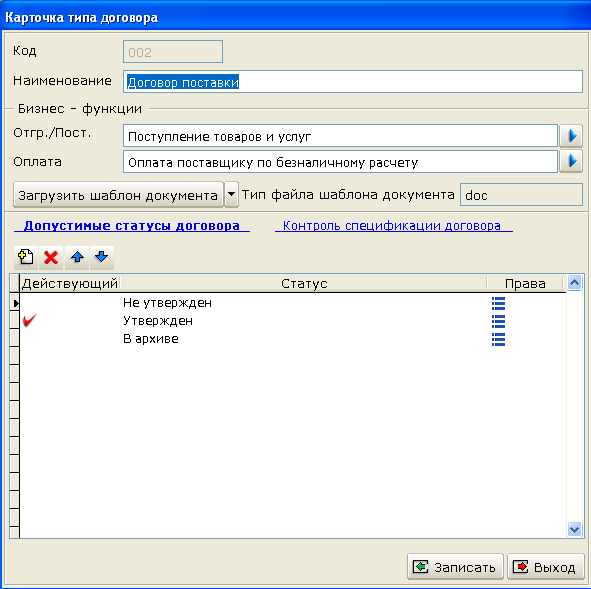591x589 pixels.
Task: Click the Записать button
Action: tap(455, 567)
